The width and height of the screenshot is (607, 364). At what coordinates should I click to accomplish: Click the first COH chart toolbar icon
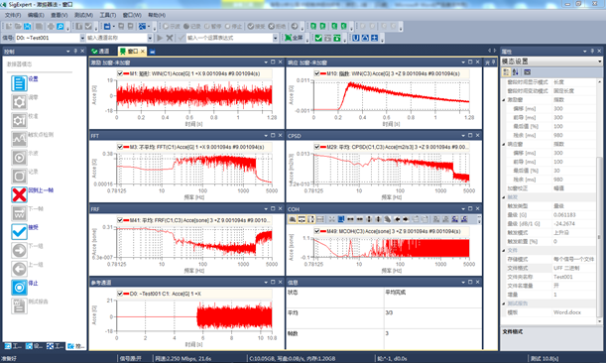[x=293, y=219]
